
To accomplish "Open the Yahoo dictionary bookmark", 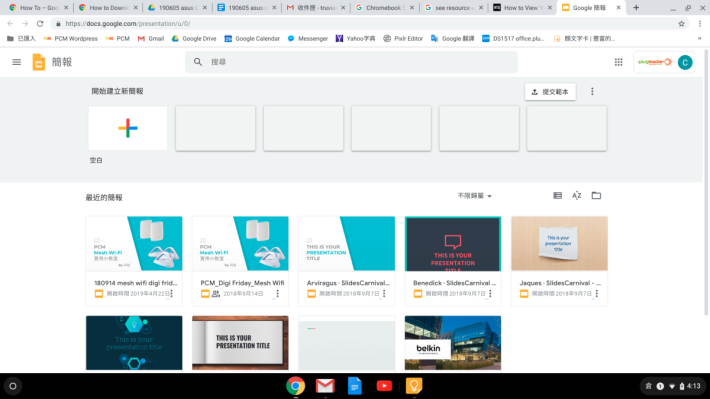I will click(355, 38).
